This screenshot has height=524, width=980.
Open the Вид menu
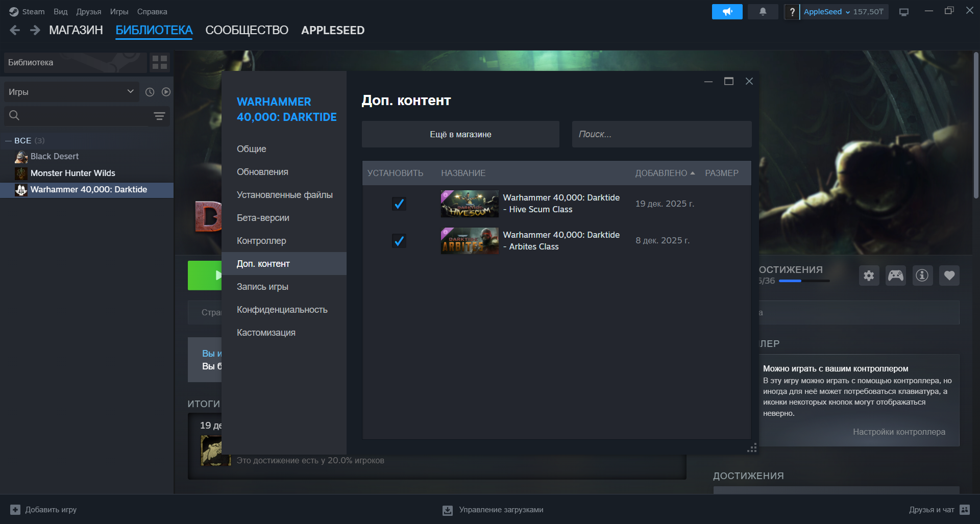tap(60, 11)
